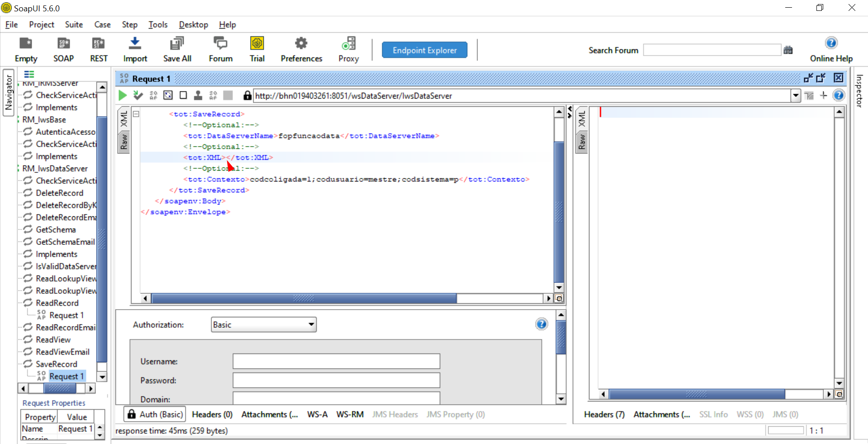Click the Endpoint Explorer button
This screenshot has height=444, width=868.
pyautogui.click(x=424, y=50)
